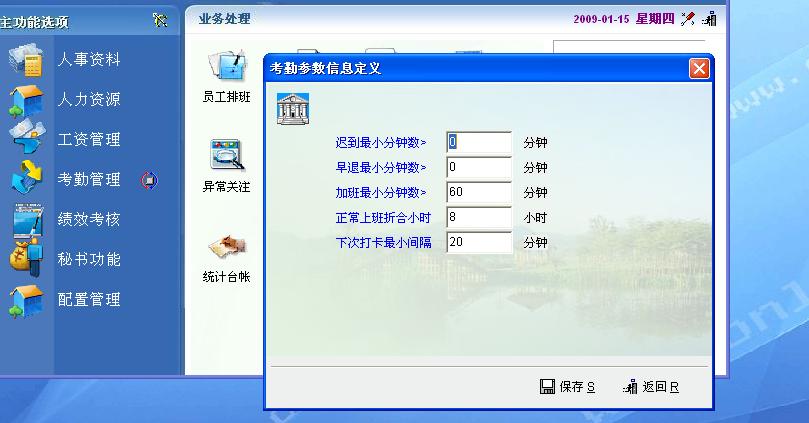Click the round indicator beside 考勤管理
Screen dimensions: 809x423
(150, 180)
